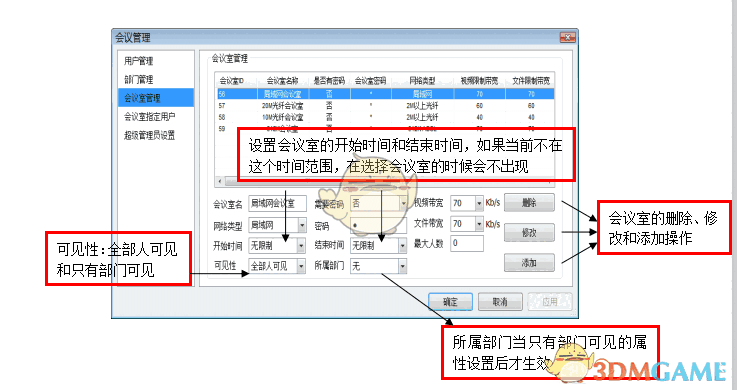The image size is (737, 390).
Task: Click the 修改 button
Action: point(529,233)
